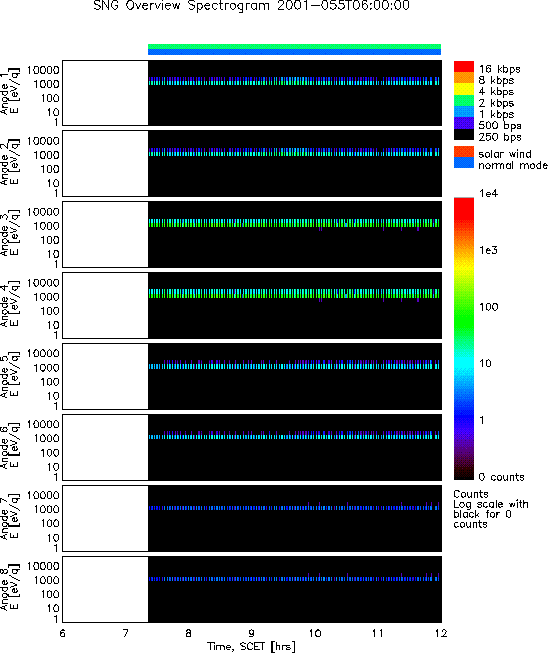Click the Anode 6 spectrogram panel
The image size is (548, 653).
252,447
